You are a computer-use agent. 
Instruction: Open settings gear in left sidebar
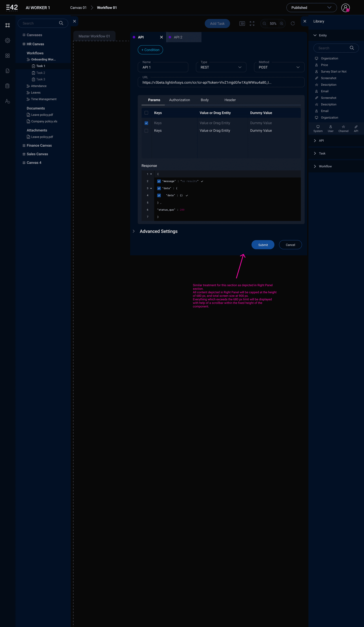point(8,41)
